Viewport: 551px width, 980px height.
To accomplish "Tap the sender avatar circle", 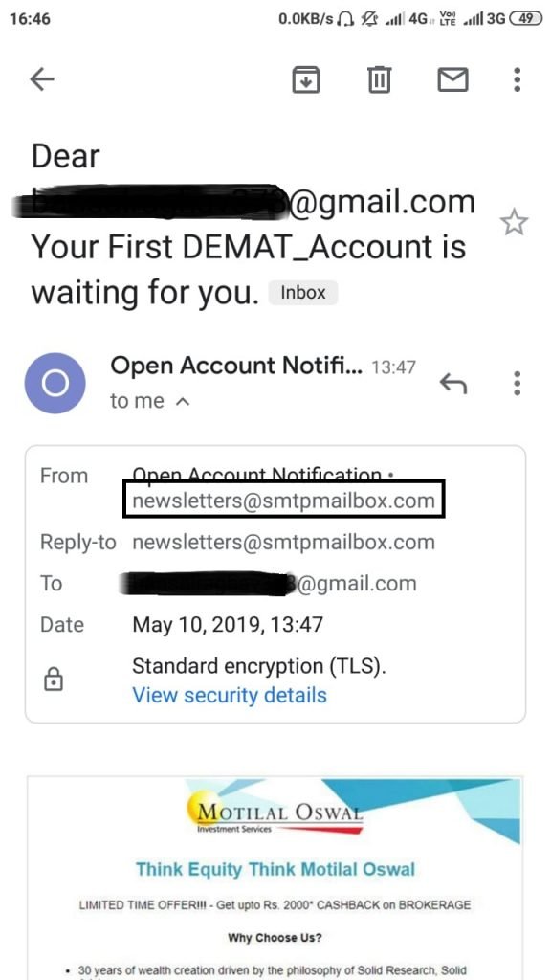I will 55,383.
